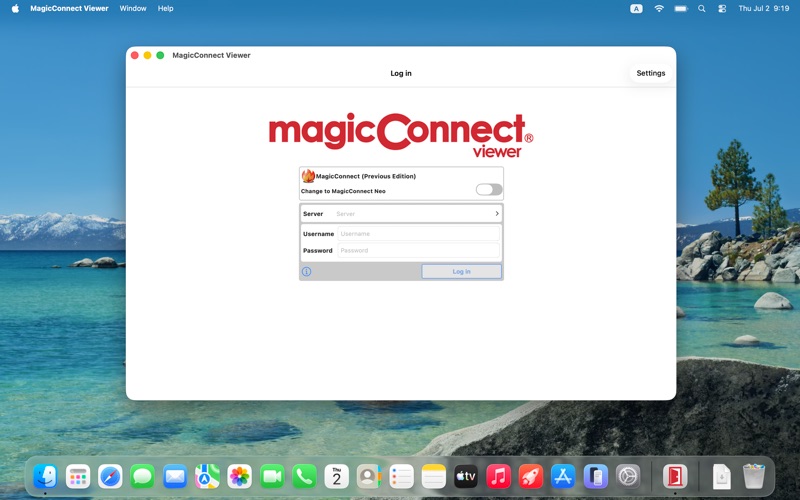Click the MagicConnect flame icon
Screen dimensions: 800x500
click(308, 176)
